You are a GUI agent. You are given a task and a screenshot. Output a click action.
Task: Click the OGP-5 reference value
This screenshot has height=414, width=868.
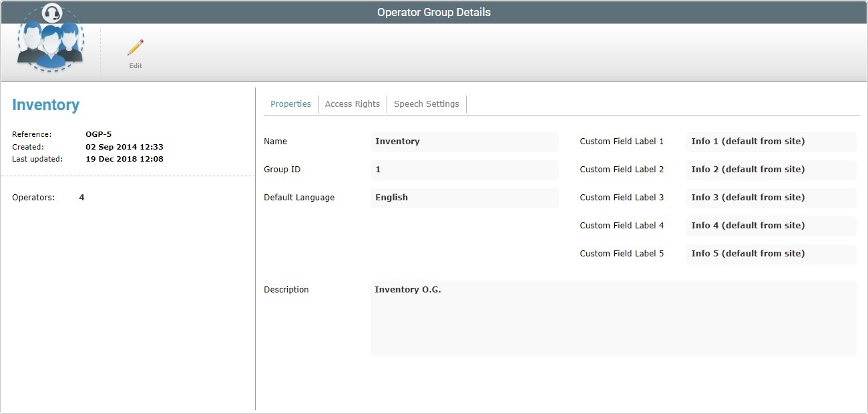point(97,134)
